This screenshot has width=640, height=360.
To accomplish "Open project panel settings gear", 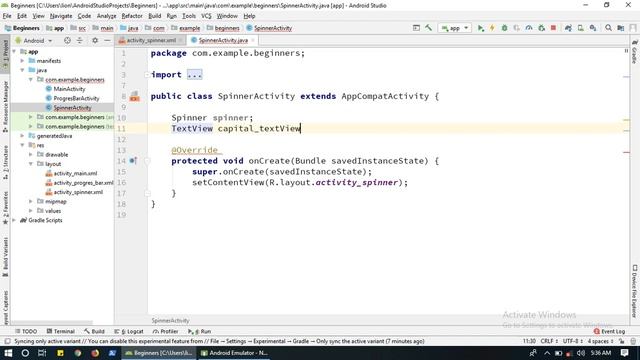I will pyautogui.click(x=95, y=40).
